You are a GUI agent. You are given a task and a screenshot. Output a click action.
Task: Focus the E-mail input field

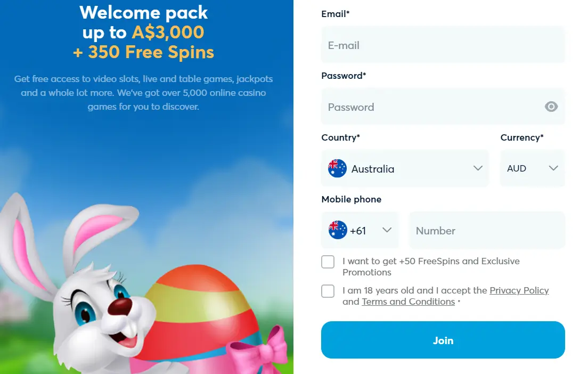pos(443,45)
